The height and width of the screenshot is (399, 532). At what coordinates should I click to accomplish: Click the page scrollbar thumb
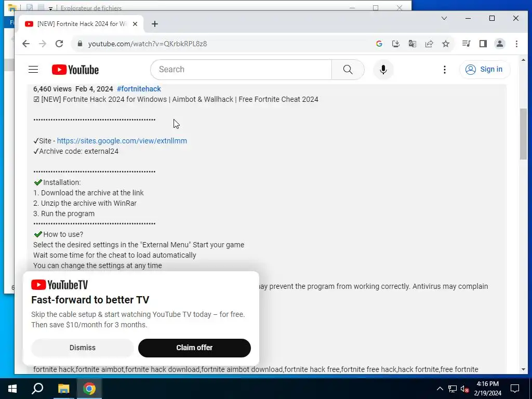click(x=523, y=134)
